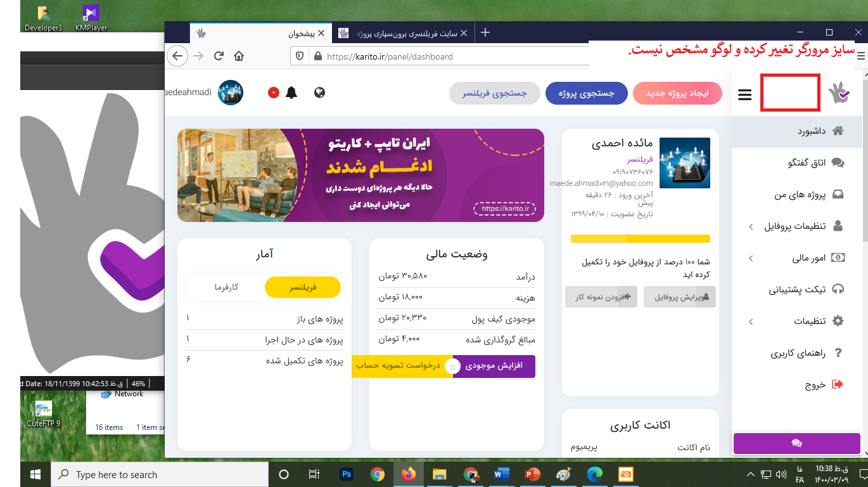Open the Developer3 desktop folder

[43, 18]
